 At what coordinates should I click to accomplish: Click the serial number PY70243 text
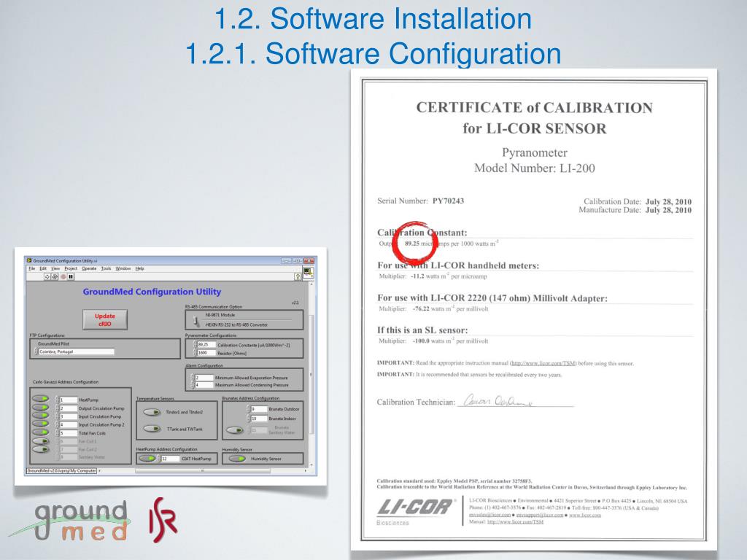tap(448, 201)
